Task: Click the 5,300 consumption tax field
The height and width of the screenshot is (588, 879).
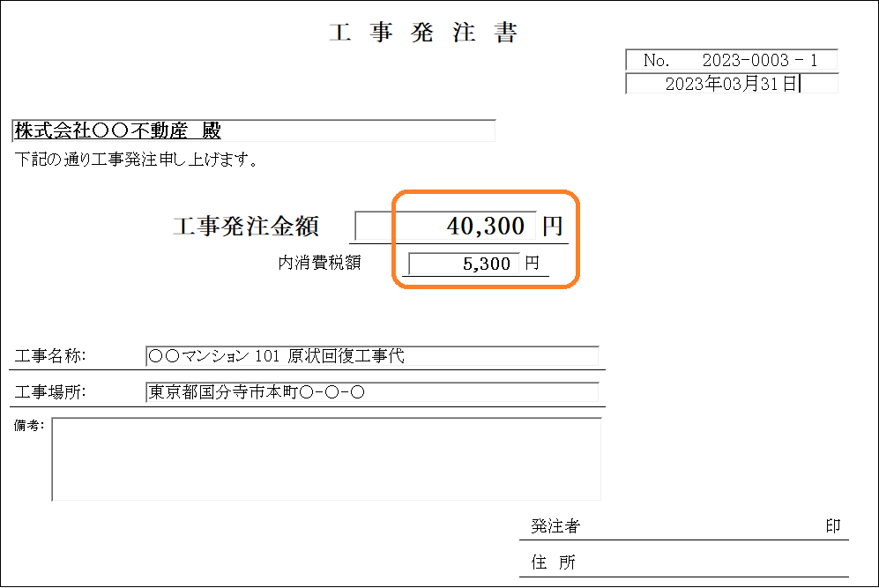Action: (464, 264)
